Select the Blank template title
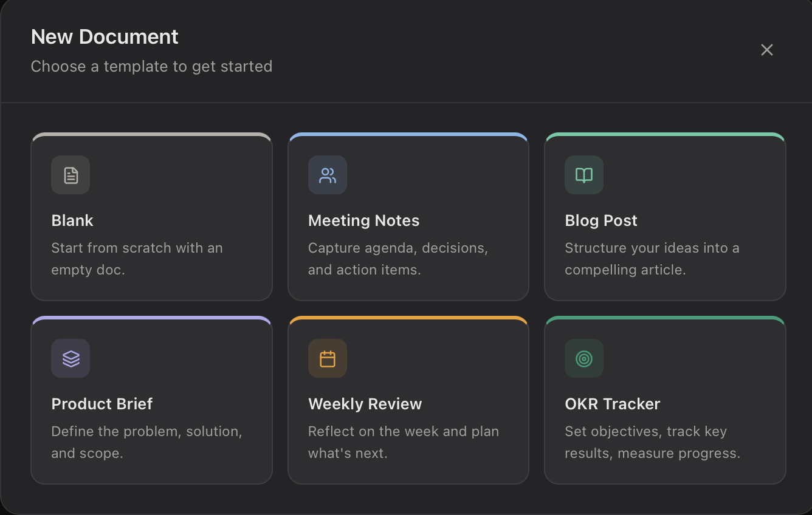Viewport: 812px width, 515px height. pyautogui.click(x=72, y=220)
